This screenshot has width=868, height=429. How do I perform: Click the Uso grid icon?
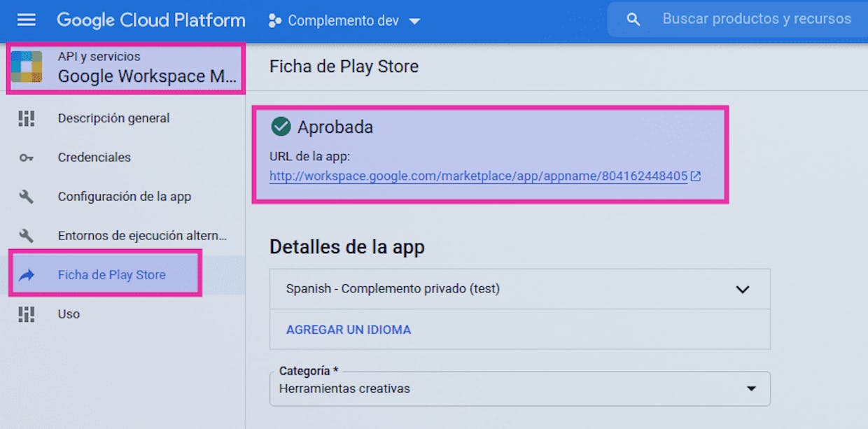click(x=26, y=314)
